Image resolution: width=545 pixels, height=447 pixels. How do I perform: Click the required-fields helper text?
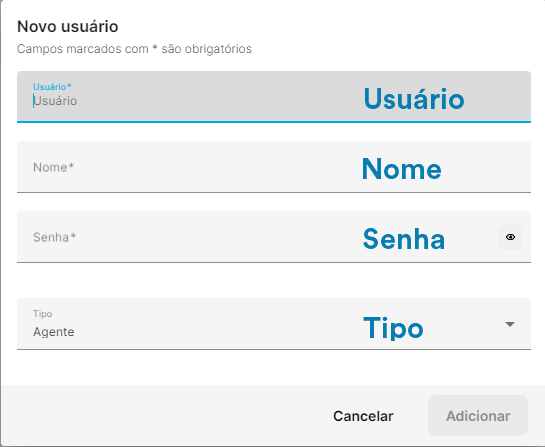[134, 49]
